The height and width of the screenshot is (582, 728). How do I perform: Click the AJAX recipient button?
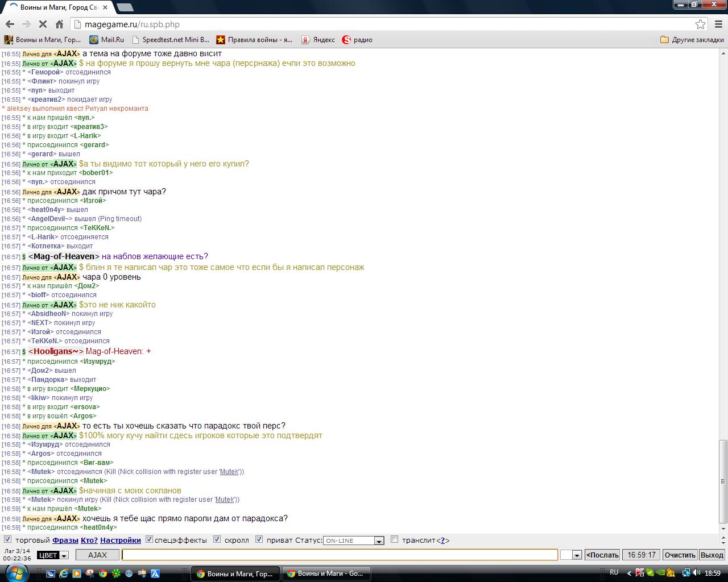pyautogui.click(x=97, y=555)
